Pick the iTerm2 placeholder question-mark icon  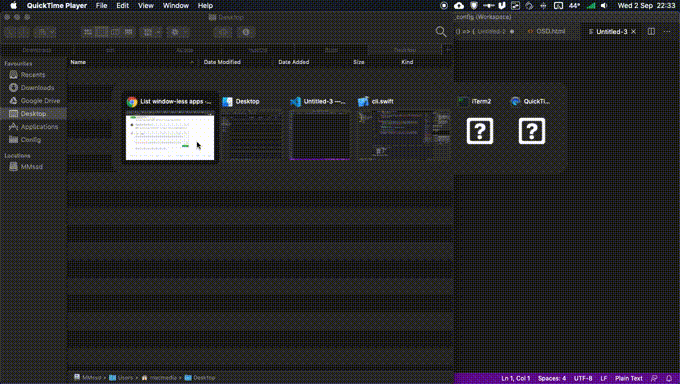pos(480,131)
